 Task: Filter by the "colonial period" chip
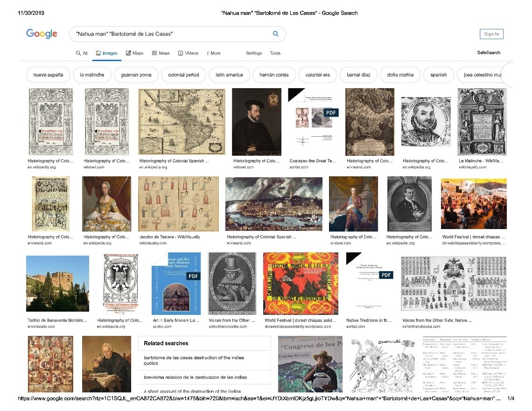click(x=183, y=75)
